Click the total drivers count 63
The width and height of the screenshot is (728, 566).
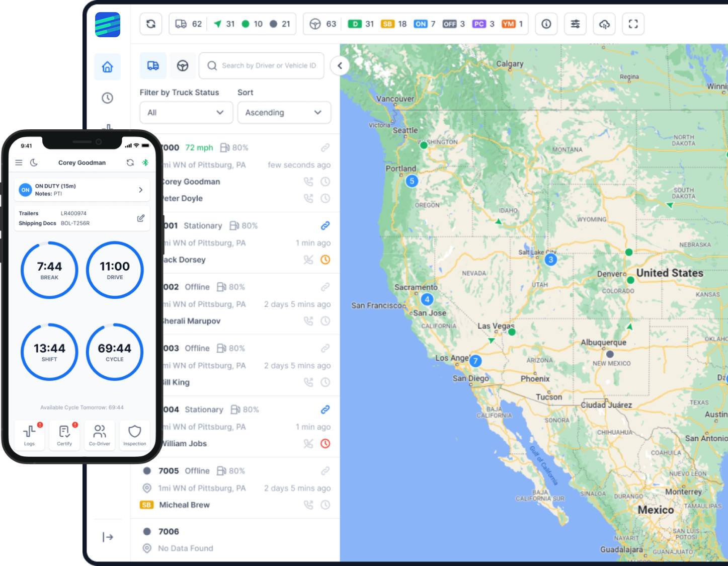tap(323, 24)
